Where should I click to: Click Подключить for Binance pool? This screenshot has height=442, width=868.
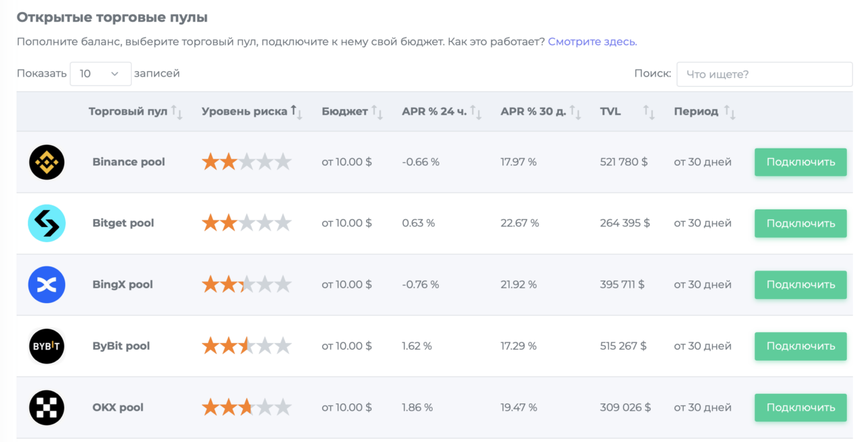click(800, 162)
